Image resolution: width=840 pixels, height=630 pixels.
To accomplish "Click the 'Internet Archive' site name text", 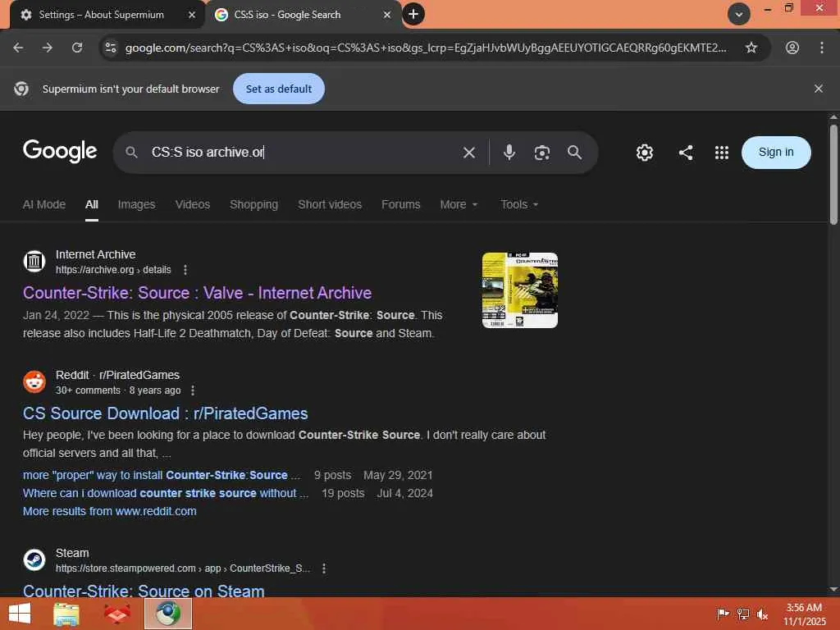I will point(95,254).
